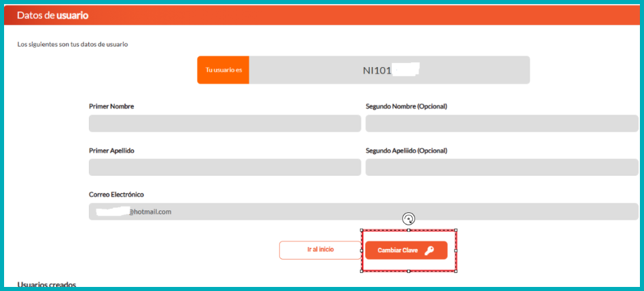Click the Datos de usuario header bar
Image resolution: width=644 pixels, height=291 pixels.
click(322, 16)
